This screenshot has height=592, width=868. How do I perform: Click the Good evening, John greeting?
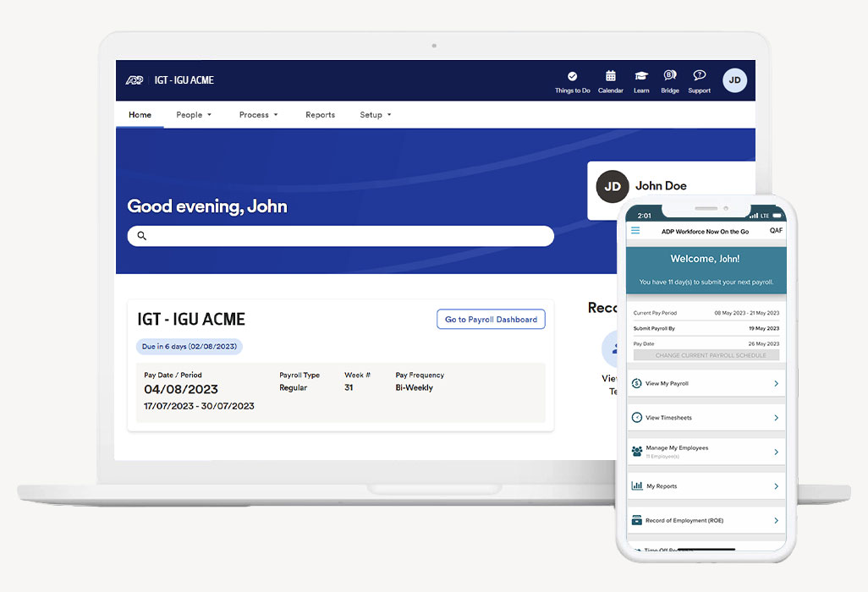(x=207, y=206)
